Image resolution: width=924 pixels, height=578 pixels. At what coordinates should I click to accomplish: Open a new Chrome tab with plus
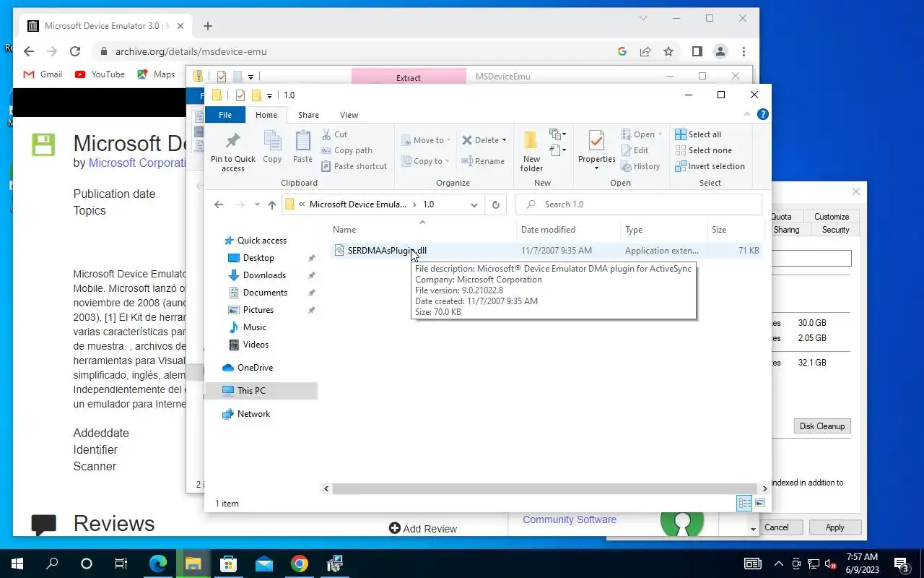[208, 26]
